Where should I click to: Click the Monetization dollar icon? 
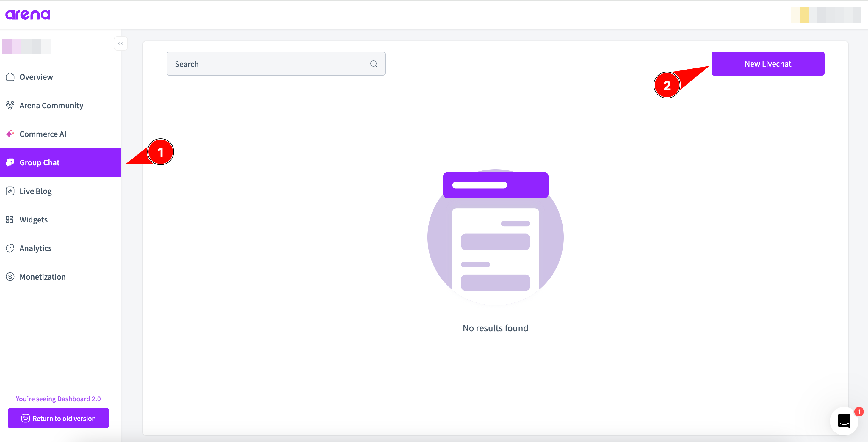(10, 277)
